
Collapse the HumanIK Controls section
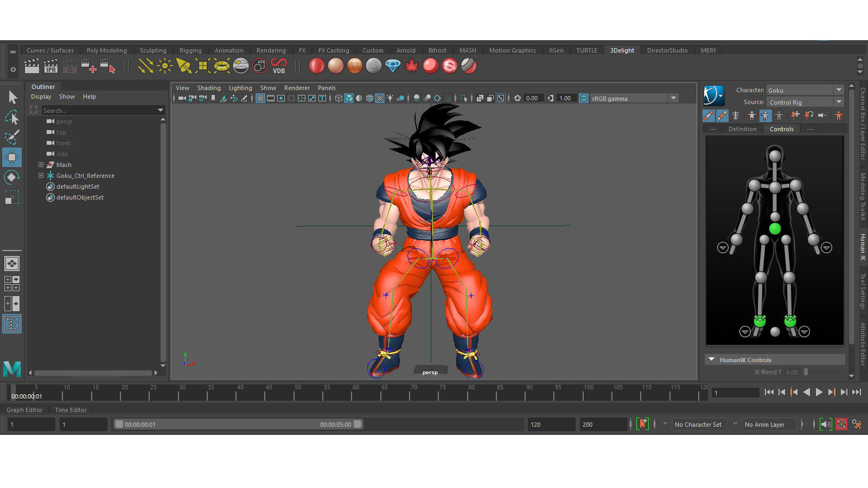pyautogui.click(x=711, y=359)
